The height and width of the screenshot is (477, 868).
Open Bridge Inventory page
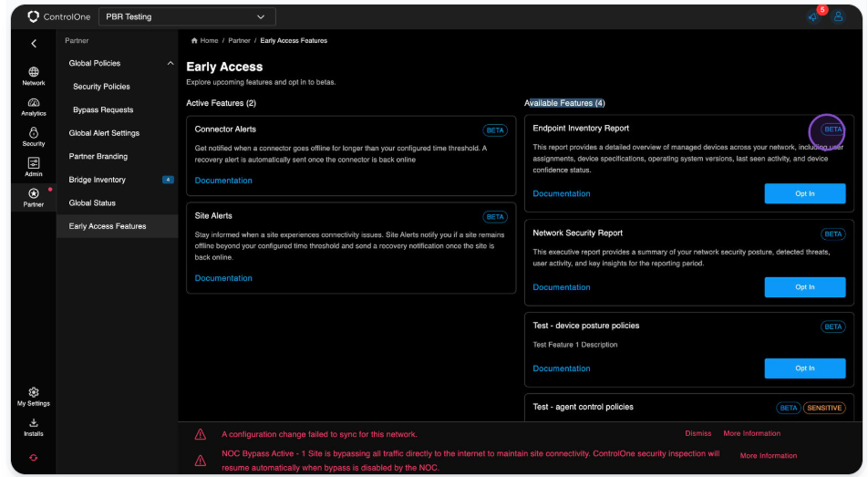[97, 180]
